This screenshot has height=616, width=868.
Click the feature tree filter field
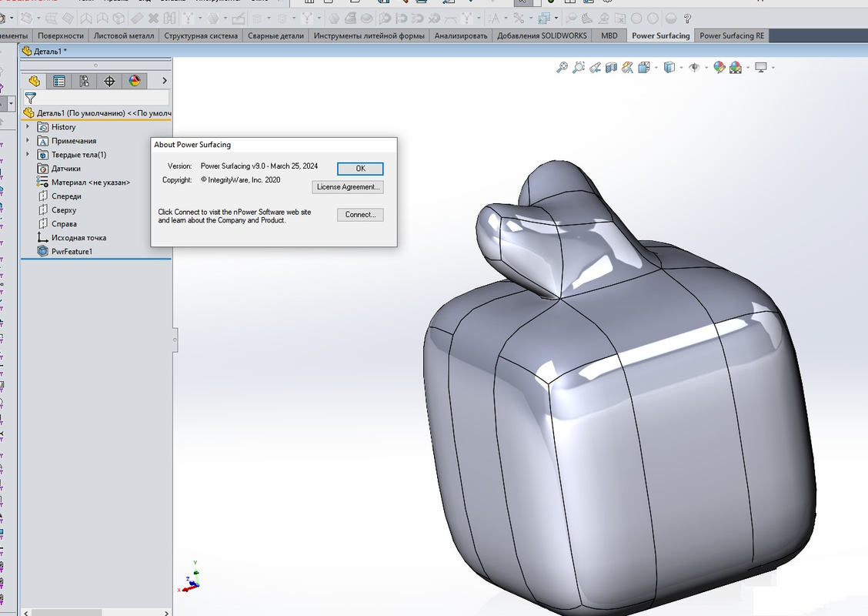(x=95, y=98)
